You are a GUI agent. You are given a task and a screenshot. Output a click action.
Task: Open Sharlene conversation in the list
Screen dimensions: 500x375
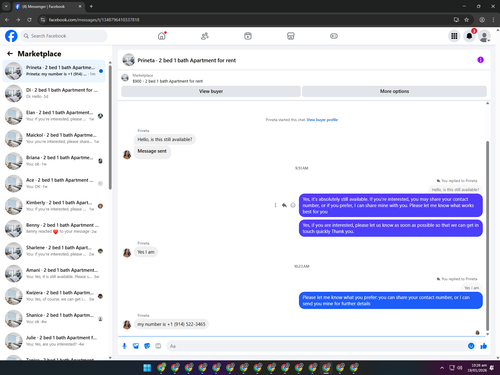(x=54, y=251)
